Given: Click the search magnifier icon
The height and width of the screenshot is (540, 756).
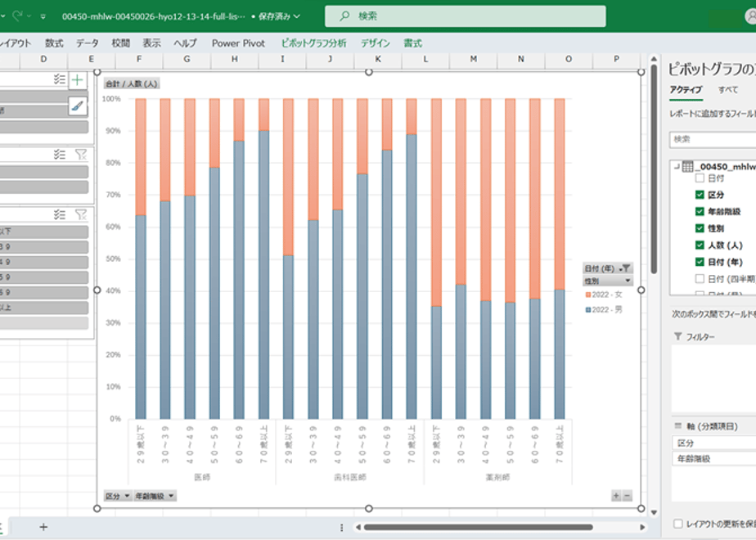Looking at the screenshot, I should click(x=344, y=16).
